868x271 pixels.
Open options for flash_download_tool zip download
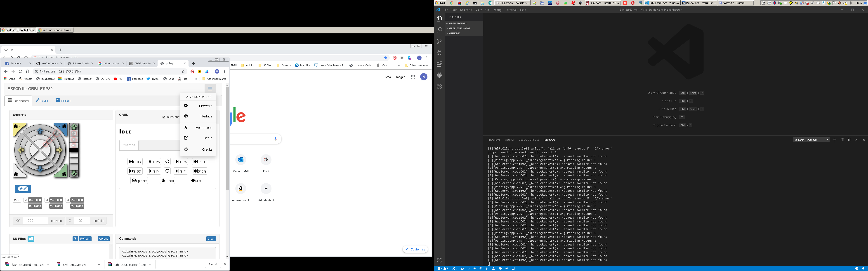coord(47,265)
